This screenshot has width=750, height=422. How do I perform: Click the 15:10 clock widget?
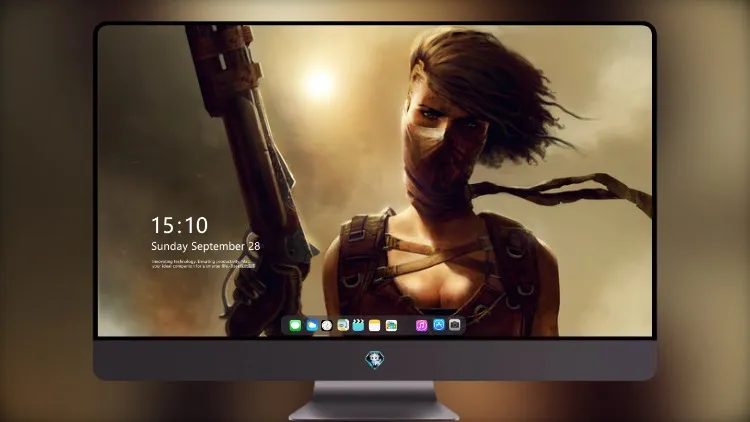tap(179, 225)
